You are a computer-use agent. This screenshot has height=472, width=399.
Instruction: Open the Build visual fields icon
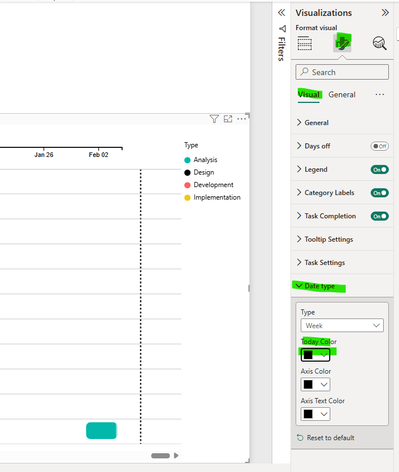coord(305,44)
